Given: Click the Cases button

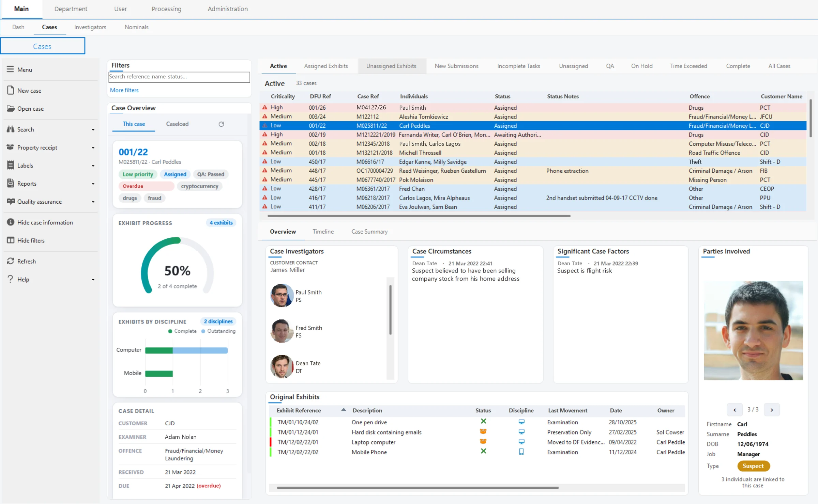Looking at the screenshot, I should (x=42, y=46).
